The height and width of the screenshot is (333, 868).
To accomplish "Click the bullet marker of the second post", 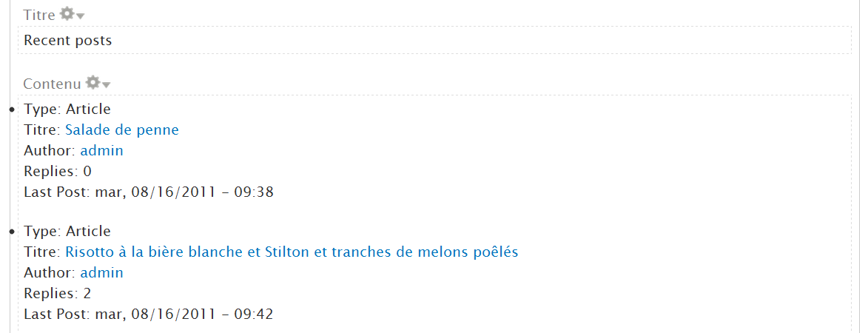I will (11, 232).
